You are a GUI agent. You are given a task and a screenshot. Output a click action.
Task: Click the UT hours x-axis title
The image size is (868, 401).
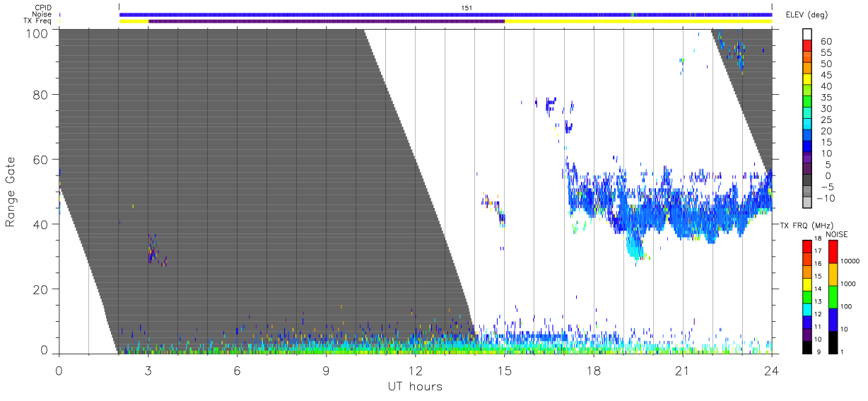[415, 387]
